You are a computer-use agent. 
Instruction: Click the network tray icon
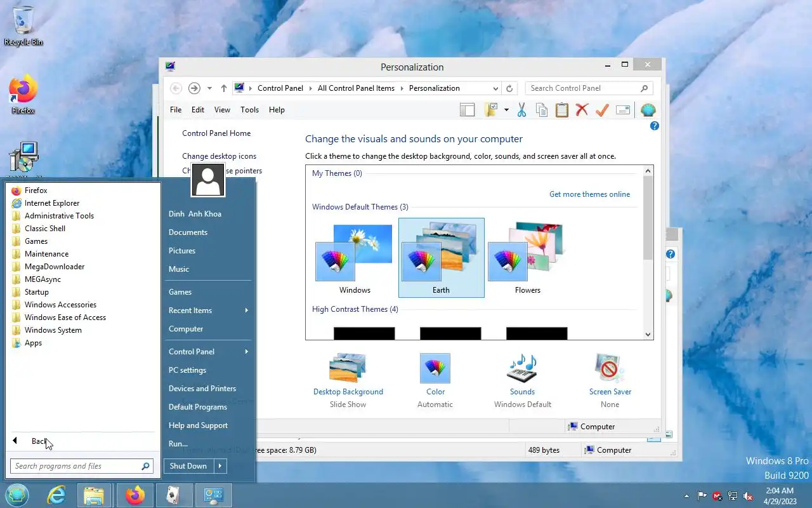tap(733, 496)
